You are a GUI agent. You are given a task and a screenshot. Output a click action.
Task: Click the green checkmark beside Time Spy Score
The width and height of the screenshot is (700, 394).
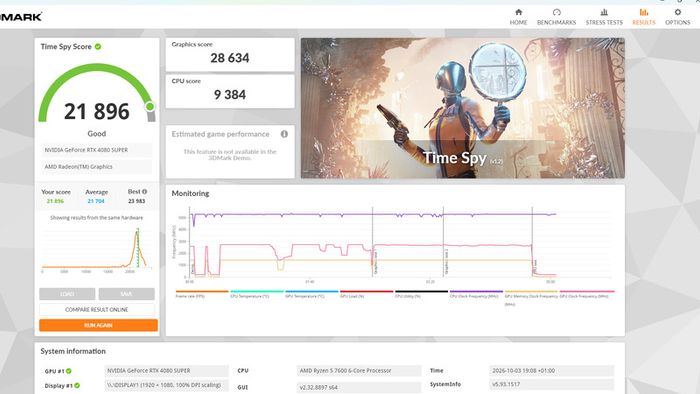[98, 46]
